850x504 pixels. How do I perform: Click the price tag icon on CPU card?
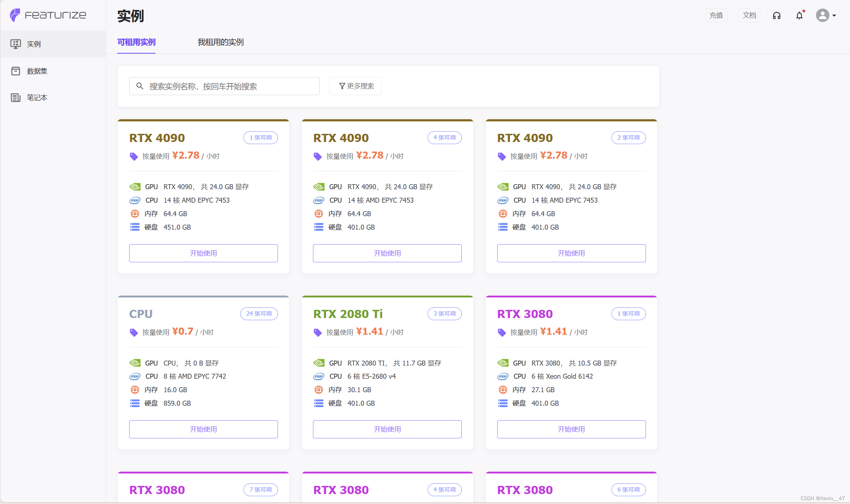134,333
